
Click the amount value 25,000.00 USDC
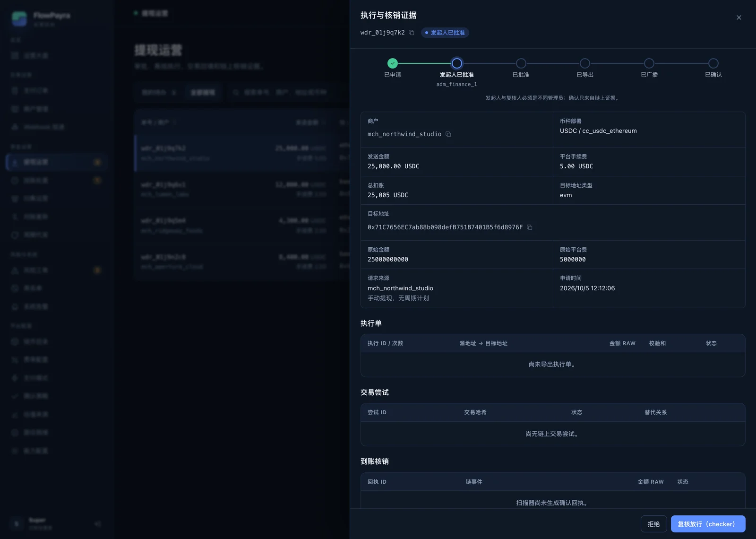[x=393, y=166]
